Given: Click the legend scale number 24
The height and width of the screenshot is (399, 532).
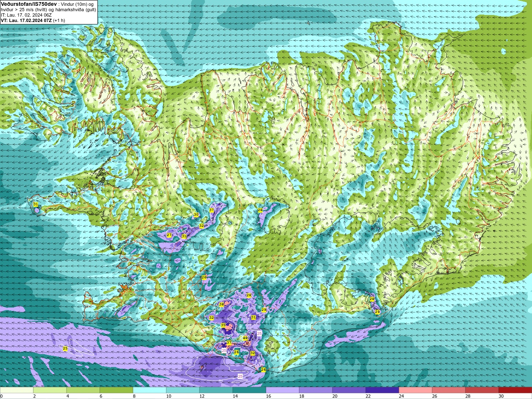Looking at the screenshot, I should tap(401, 396).
